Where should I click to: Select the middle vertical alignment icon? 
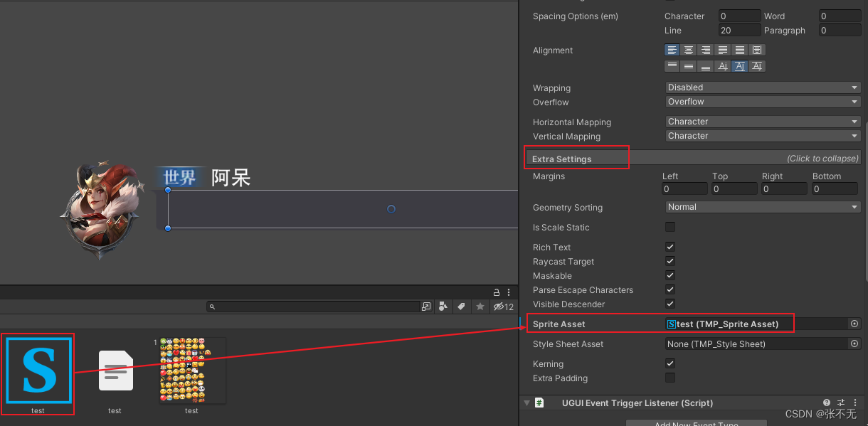[x=688, y=65]
